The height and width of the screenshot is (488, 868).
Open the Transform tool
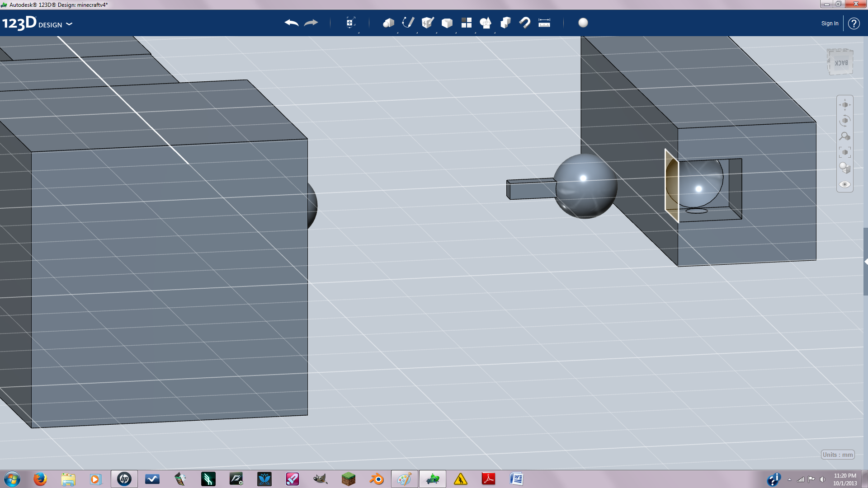pyautogui.click(x=350, y=23)
